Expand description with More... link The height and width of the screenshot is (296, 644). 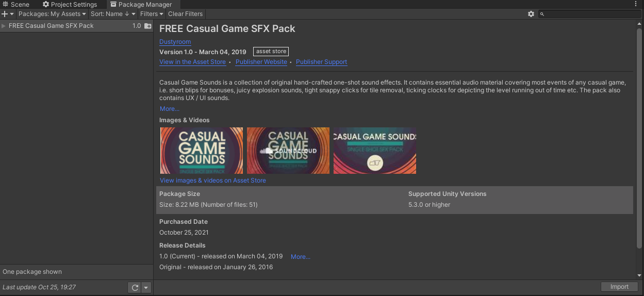[170, 109]
